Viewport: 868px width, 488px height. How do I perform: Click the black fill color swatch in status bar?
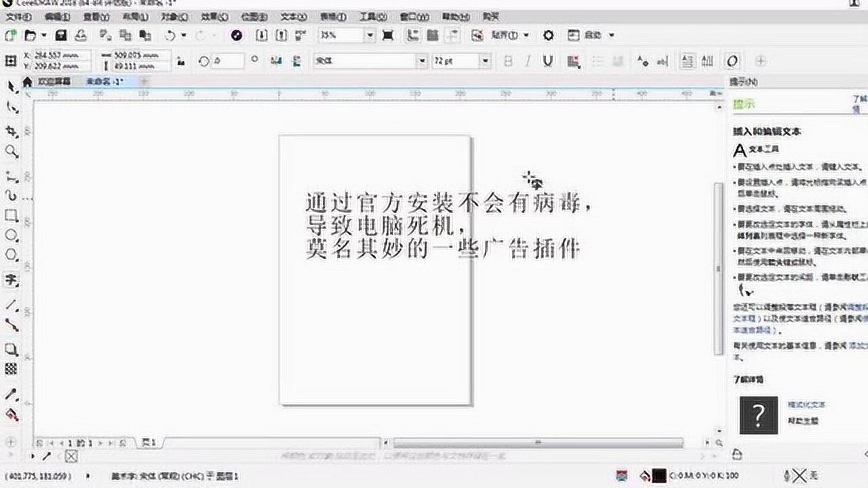click(658, 476)
